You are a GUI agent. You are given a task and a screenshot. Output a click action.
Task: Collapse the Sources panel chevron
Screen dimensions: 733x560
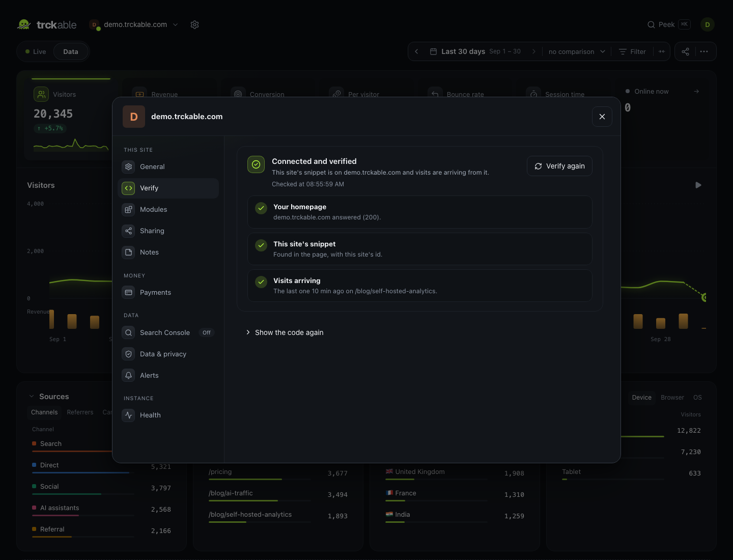[x=32, y=397]
